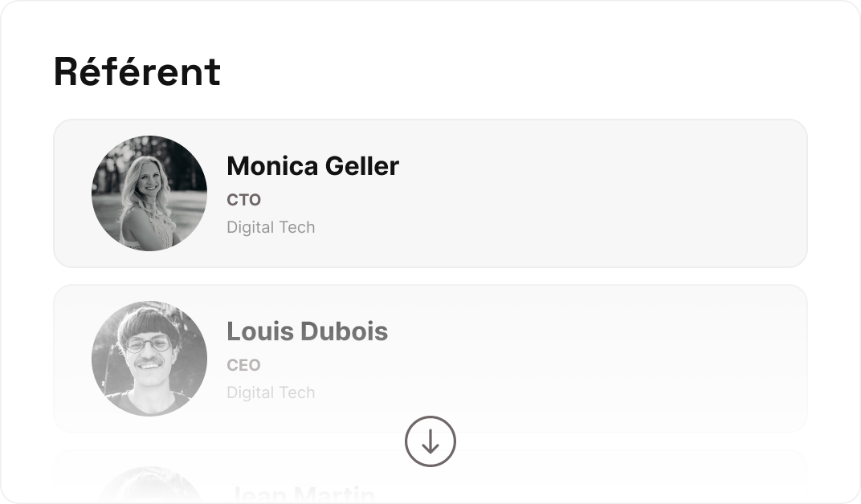861x504 pixels.
Task: Click the Référent heading
Action: 137,72
